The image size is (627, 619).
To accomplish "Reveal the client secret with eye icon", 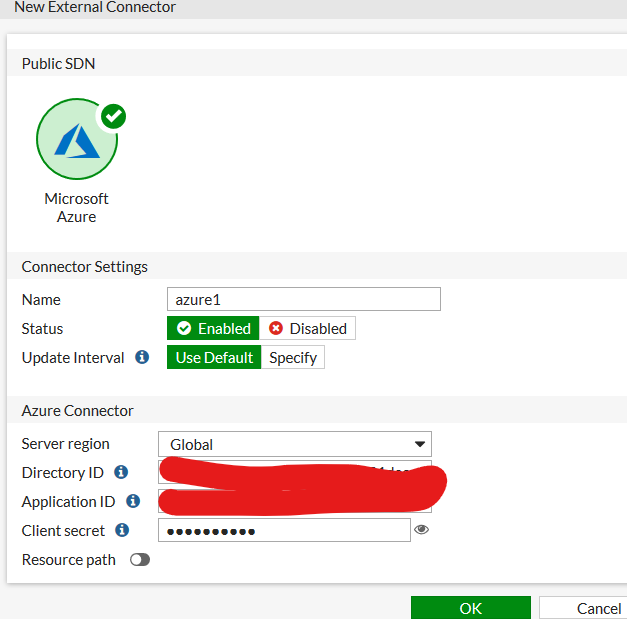I will point(421,529).
